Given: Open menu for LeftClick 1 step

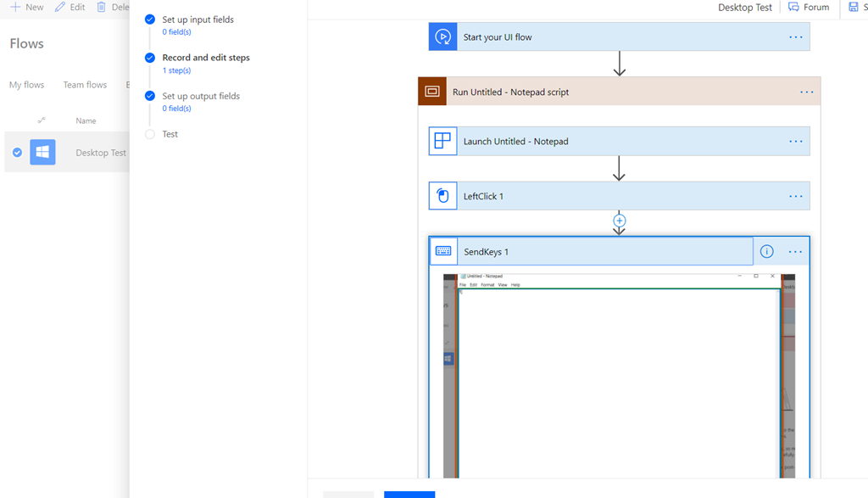Looking at the screenshot, I should pyautogui.click(x=796, y=196).
